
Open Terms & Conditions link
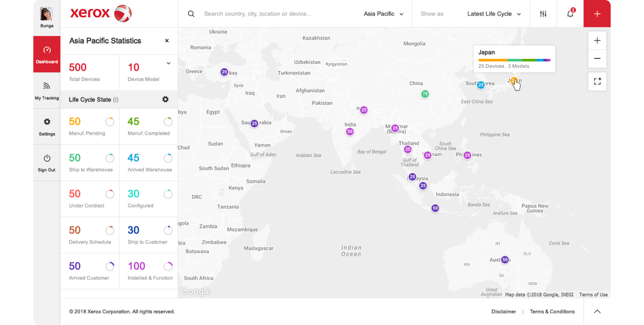(x=552, y=312)
